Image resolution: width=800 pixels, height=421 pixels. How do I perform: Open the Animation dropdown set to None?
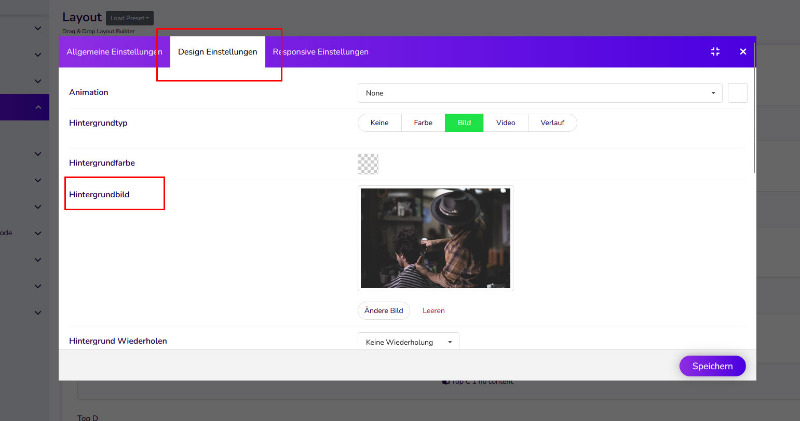[x=540, y=93]
